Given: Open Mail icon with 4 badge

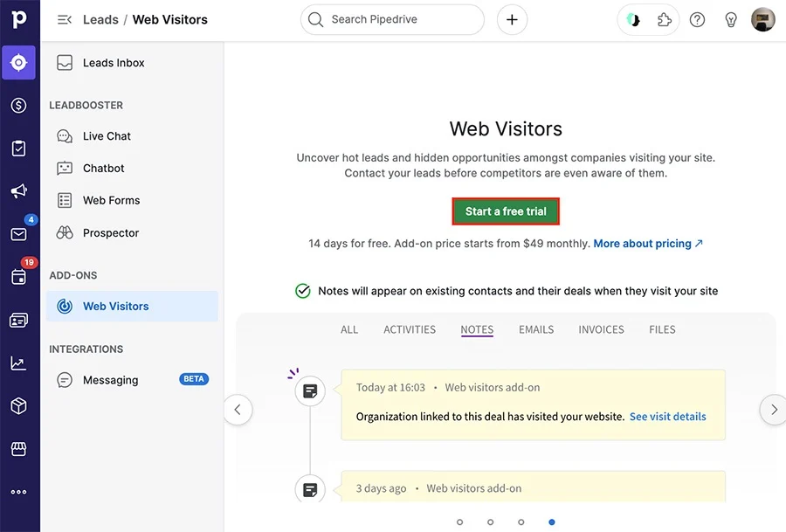Looking at the screenshot, I should click(x=18, y=233).
